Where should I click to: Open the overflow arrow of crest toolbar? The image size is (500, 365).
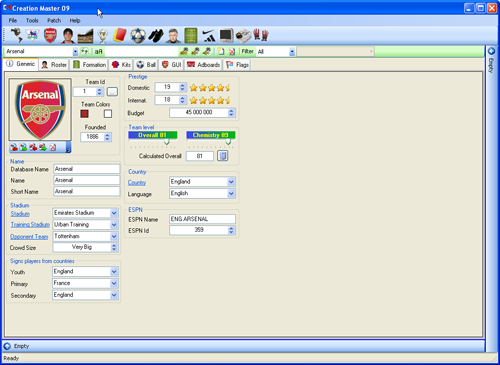pos(68,147)
